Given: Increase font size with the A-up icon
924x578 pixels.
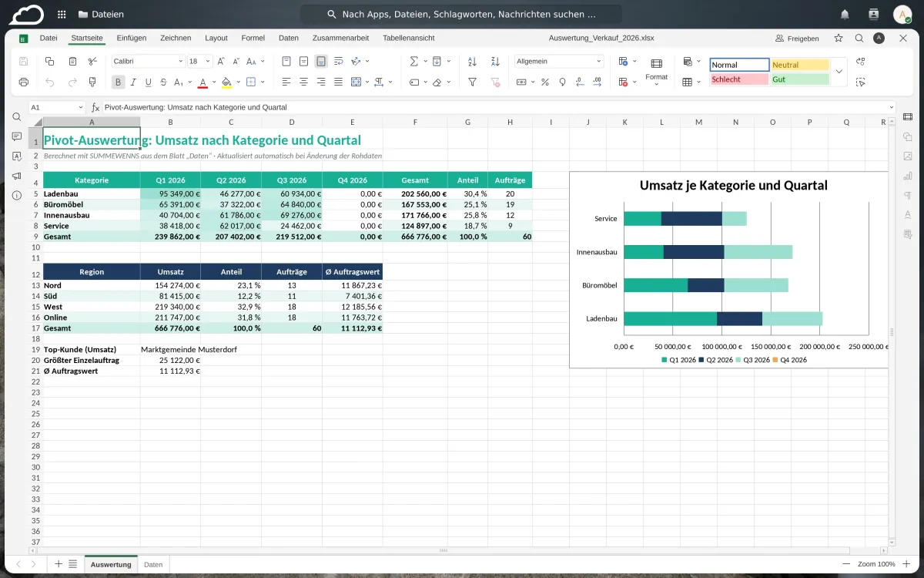Looking at the screenshot, I should (221, 61).
